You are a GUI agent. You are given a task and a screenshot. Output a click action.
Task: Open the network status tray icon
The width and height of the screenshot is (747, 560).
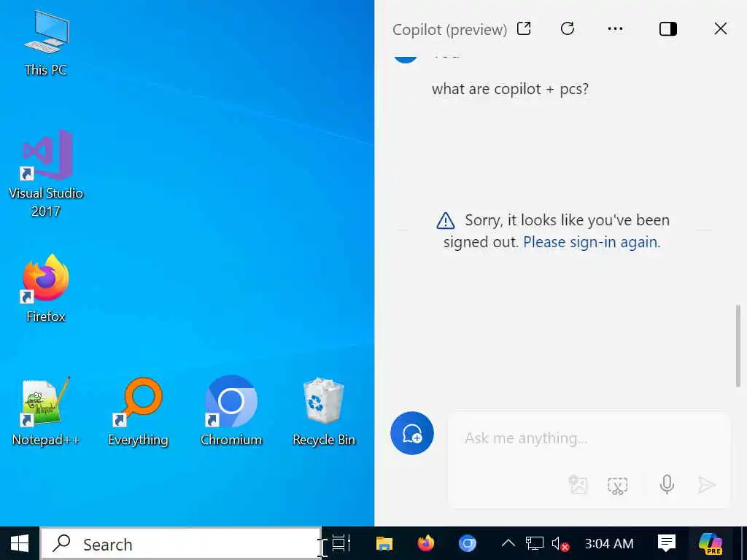535,543
